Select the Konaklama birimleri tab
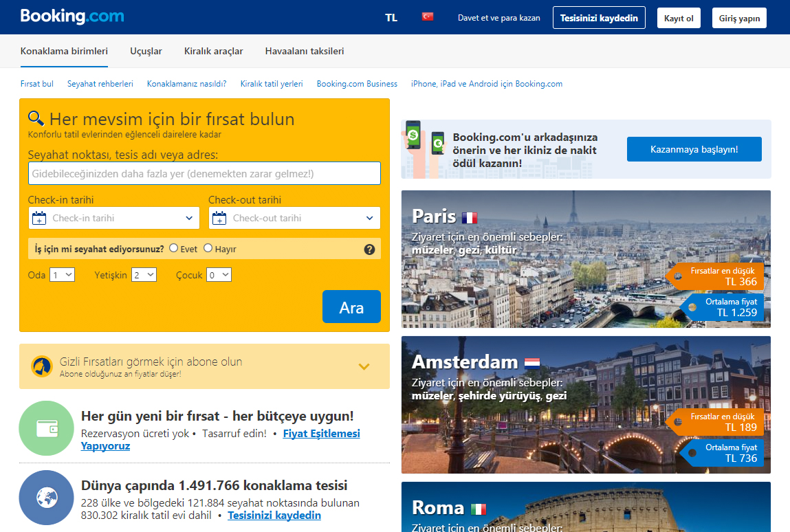This screenshot has height=532, width=790. pos(64,51)
